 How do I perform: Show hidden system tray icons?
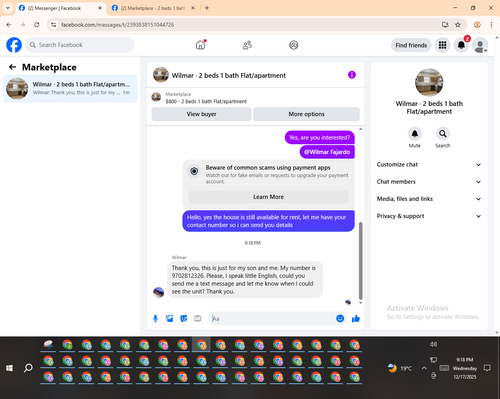point(424,368)
